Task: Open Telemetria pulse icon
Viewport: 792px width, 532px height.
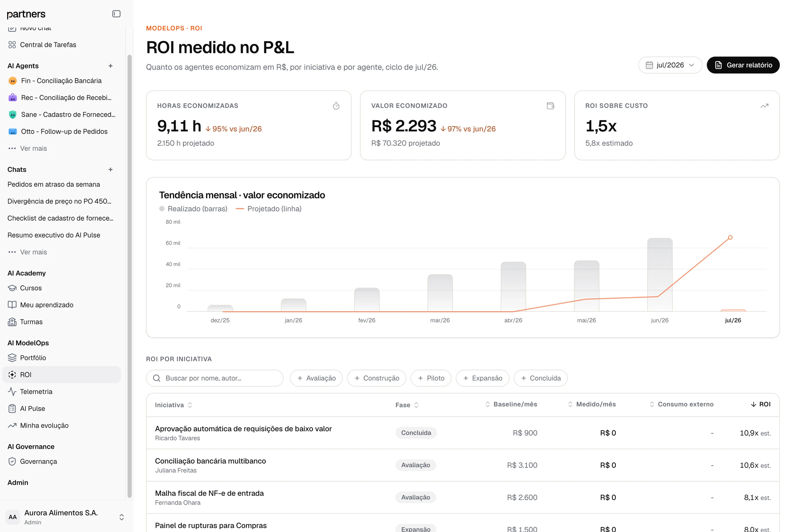Action: (12, 392)
